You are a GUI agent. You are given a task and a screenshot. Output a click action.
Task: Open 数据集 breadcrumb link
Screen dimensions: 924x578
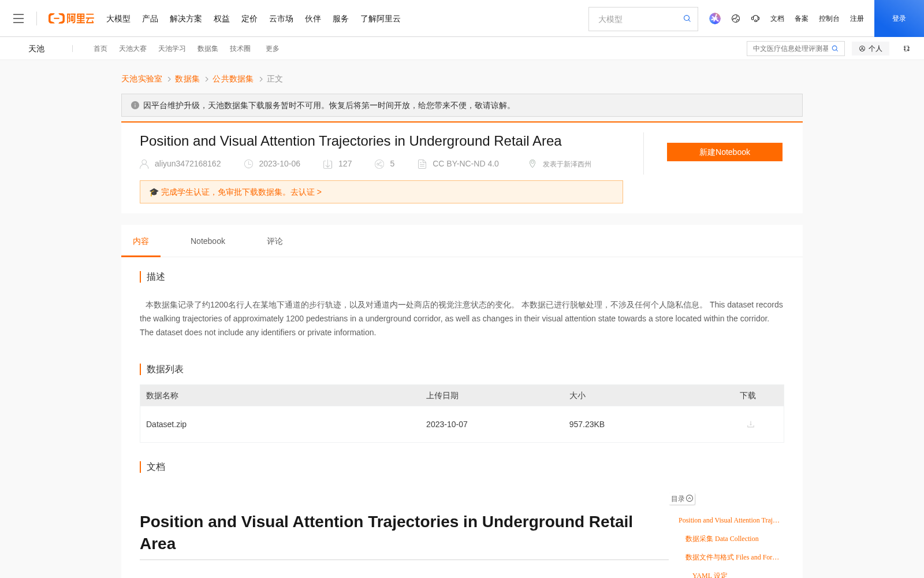pos(187,79)
